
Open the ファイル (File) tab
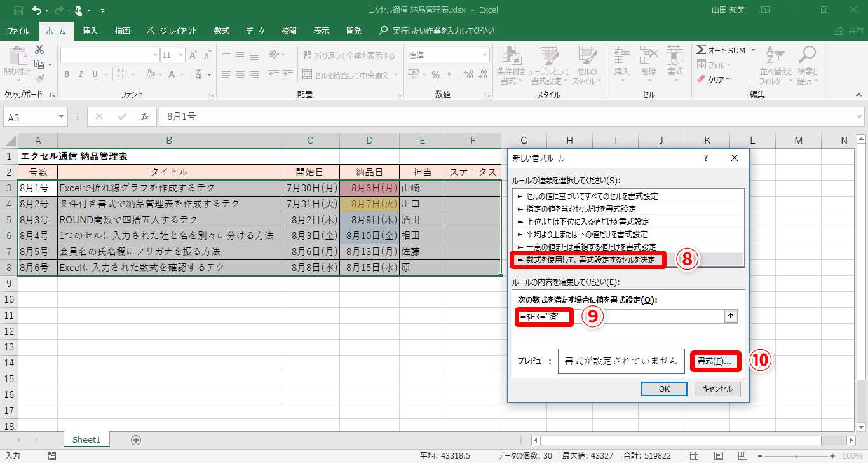coord(18,31)
